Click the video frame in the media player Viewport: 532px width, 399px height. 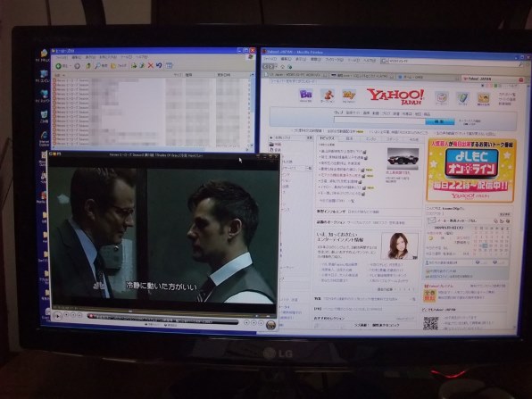tap(162, 236)
